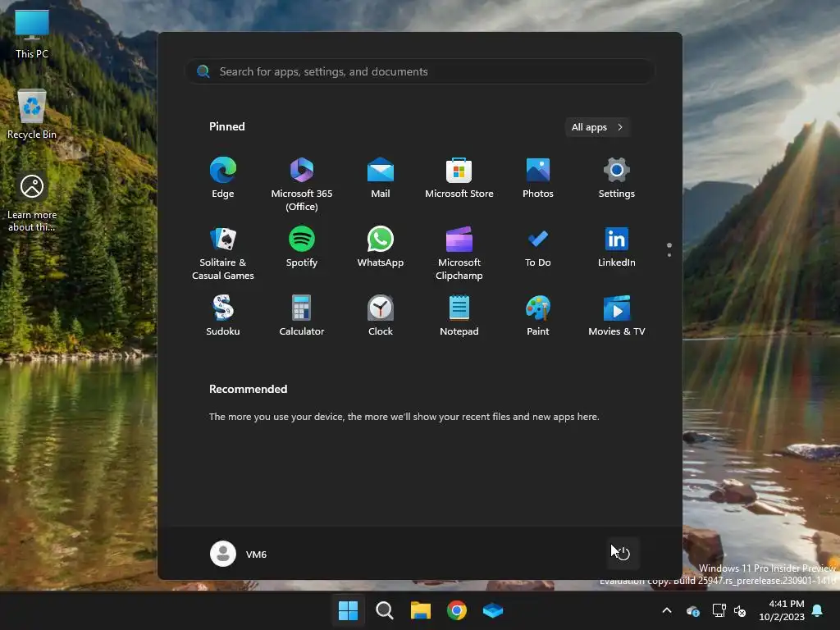The image size is (840, 630).
Task: Launch the Sudoku game
Action: (223, 316)
